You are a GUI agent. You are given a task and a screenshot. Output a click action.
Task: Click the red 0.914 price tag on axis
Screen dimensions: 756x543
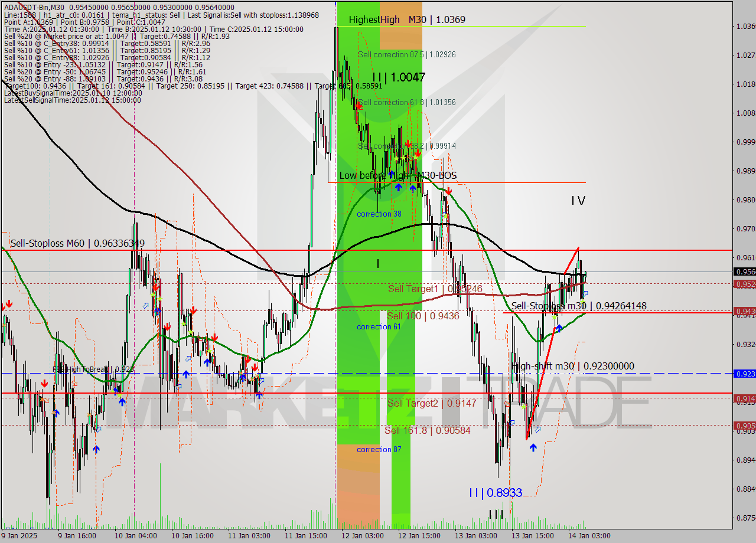(x=744, y=398)
